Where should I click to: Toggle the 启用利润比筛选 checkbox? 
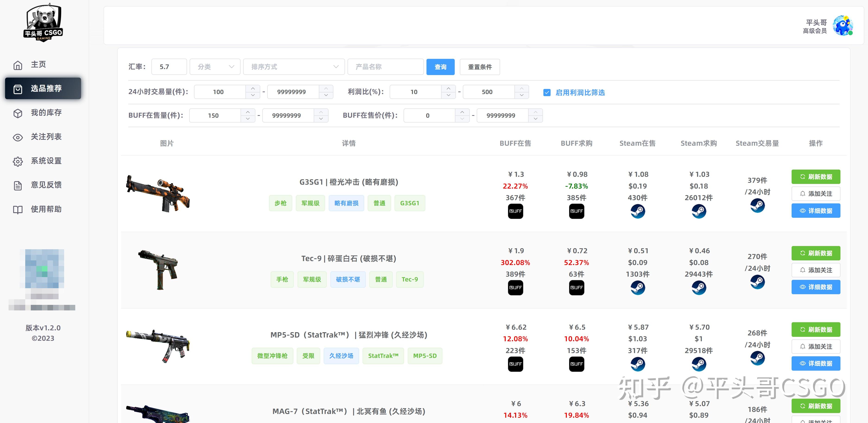(547, 92)
